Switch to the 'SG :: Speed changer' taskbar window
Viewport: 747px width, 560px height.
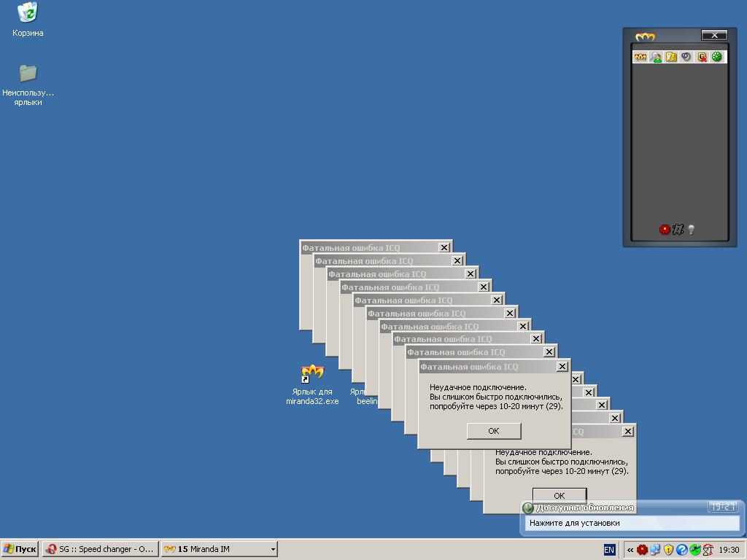[100, 549]
